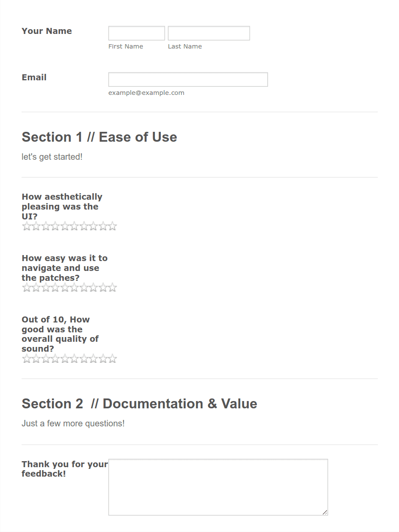The image size is (399, 532).
Task: Rate sound quality with the second star
Action: (x=36, y=359)
